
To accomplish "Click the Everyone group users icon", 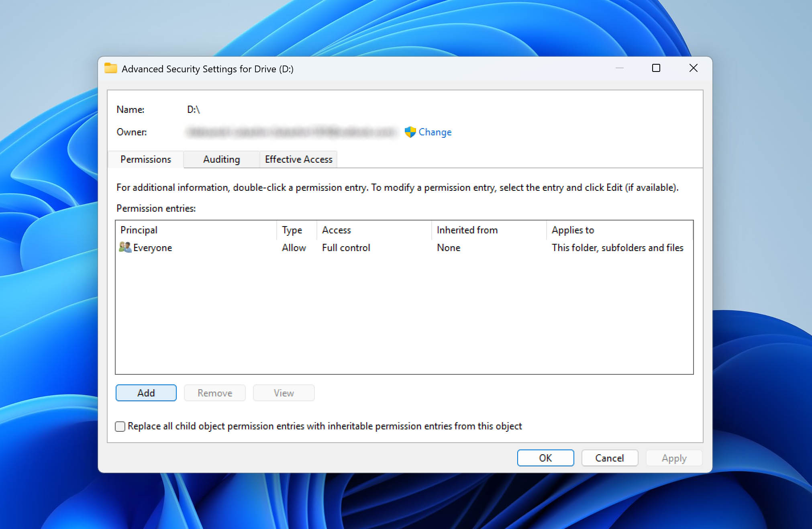I will pos(125,247).
